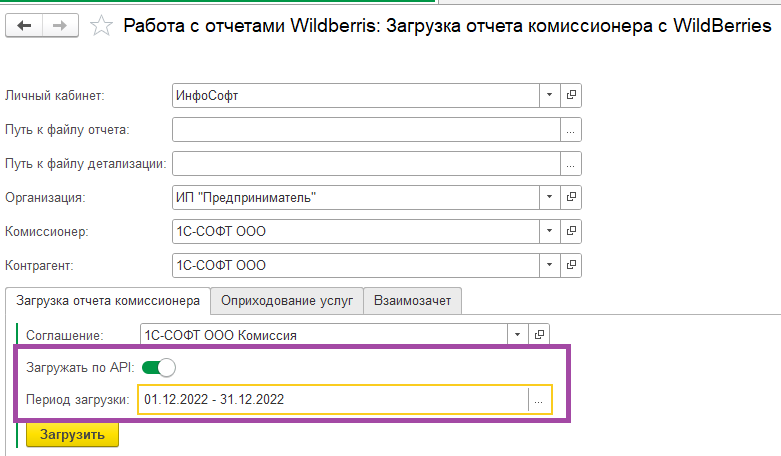Expand the Комиссионер dropdown list
This screenshot has width=781, height=456.
[x=549, y=231]
